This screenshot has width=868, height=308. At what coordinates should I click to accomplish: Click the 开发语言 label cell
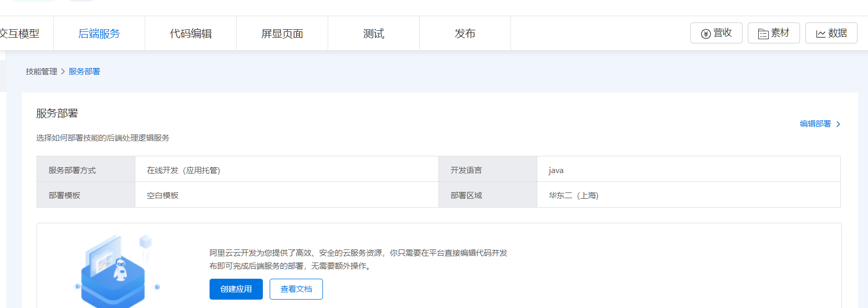click(488, 169)
